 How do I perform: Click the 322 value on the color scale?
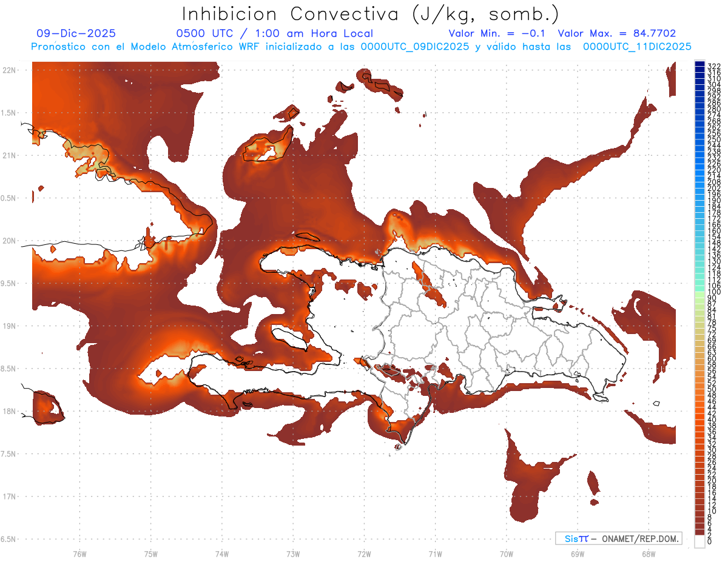pos(713,67)
